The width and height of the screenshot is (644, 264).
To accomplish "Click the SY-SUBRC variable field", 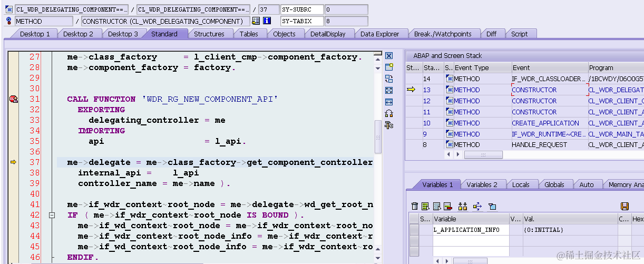I will [x=301, y=9].
